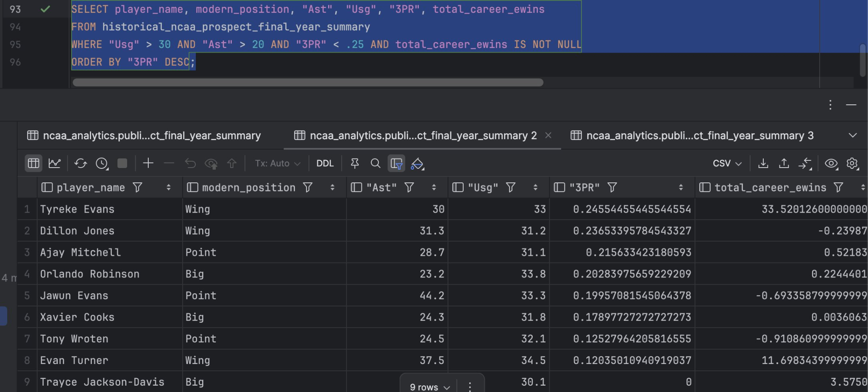868x392 pixels.
Task: Switch to the chart view icon
Action: pyautogui.click(x=55, y=163)
